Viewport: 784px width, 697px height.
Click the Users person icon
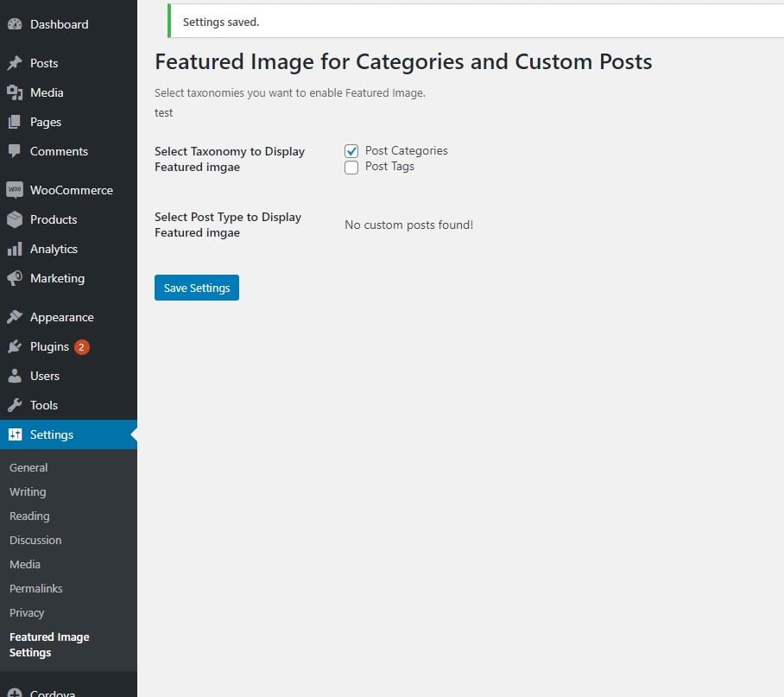click(15, 376)
